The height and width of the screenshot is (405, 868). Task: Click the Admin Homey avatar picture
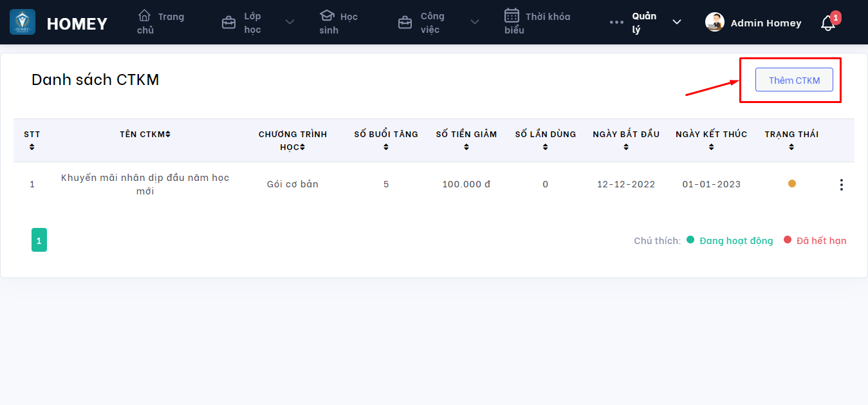click(715, 23)
